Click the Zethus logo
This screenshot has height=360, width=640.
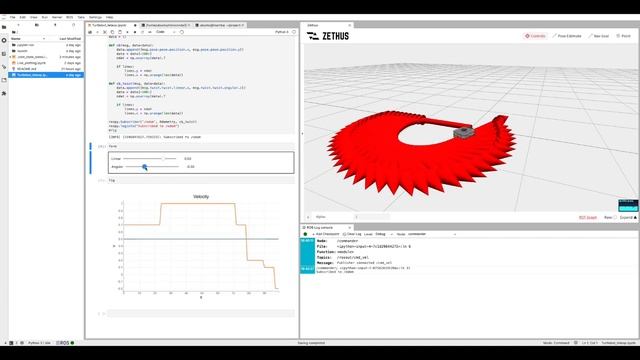click(328, 36)
